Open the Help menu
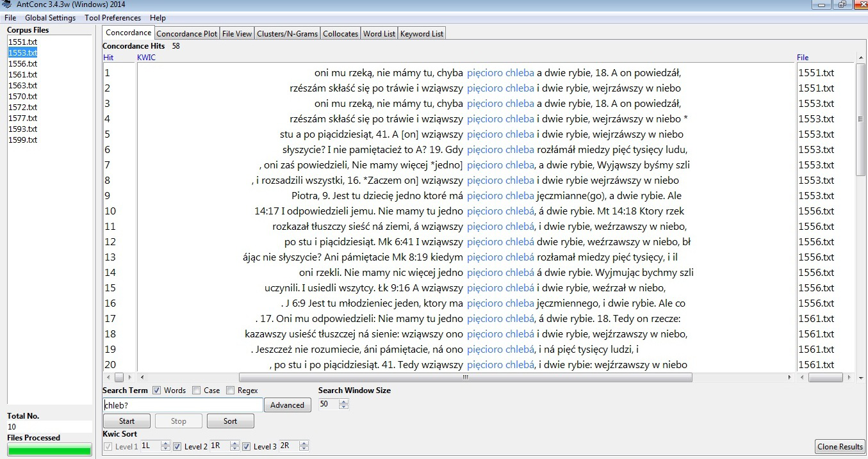The width and height of the screenshot is (868, 459). (x=158, y=18)
